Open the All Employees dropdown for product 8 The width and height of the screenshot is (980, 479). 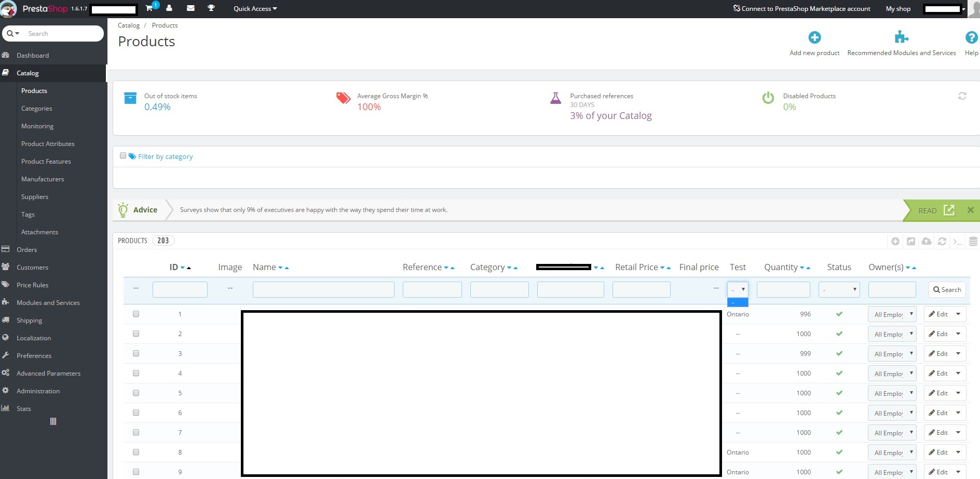tap(892, 453)
